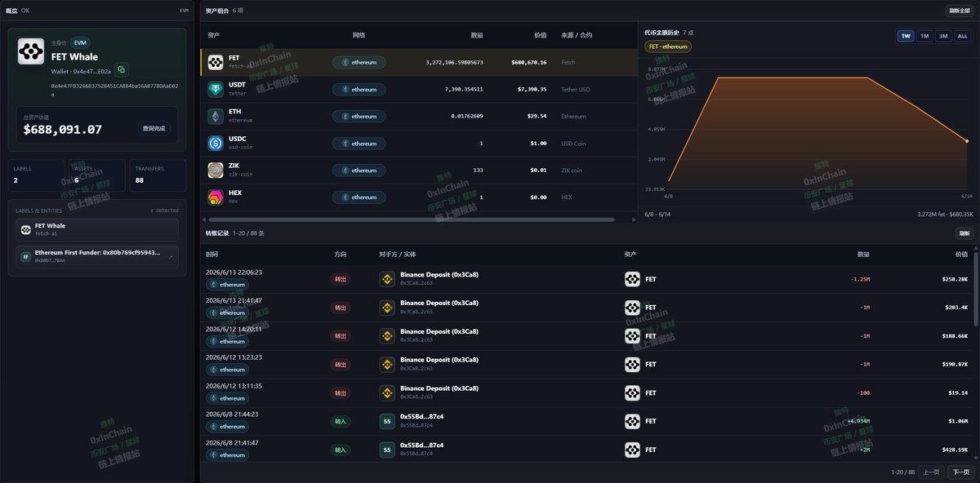Image resolution: width=980 pixels, height=483 pixels.
Task: Click the FET token icon in assets
Action: coord(216,62)
